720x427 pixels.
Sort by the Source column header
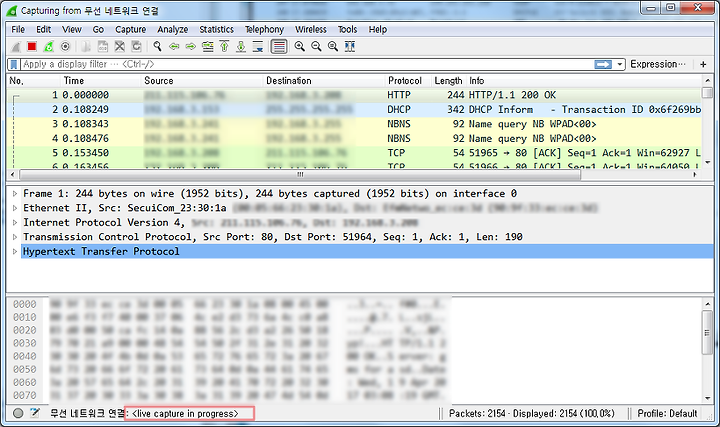coord(202,81)
